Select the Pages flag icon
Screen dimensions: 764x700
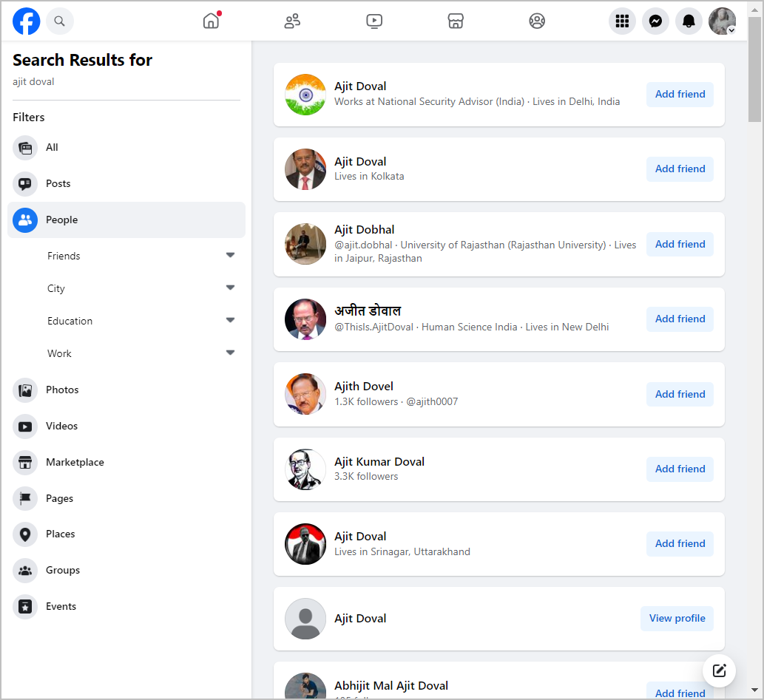pyautogui.click(x=25, y=498)
